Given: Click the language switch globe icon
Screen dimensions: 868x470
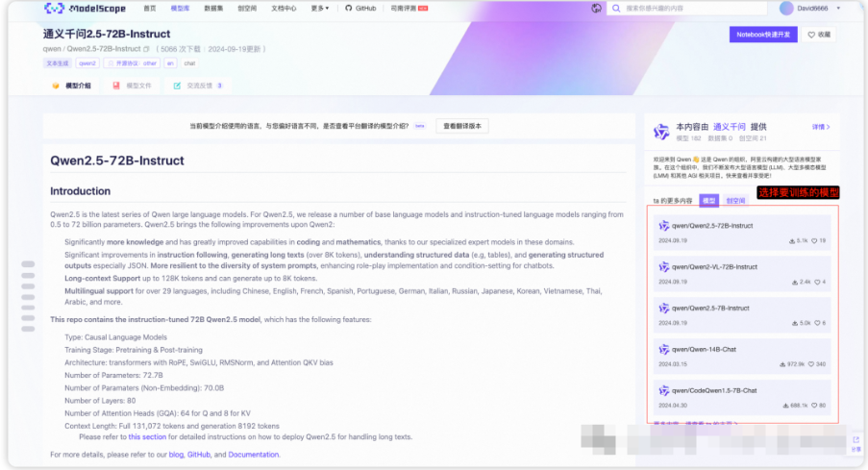Looking at the screenshot, I should (x=596, y=9).
